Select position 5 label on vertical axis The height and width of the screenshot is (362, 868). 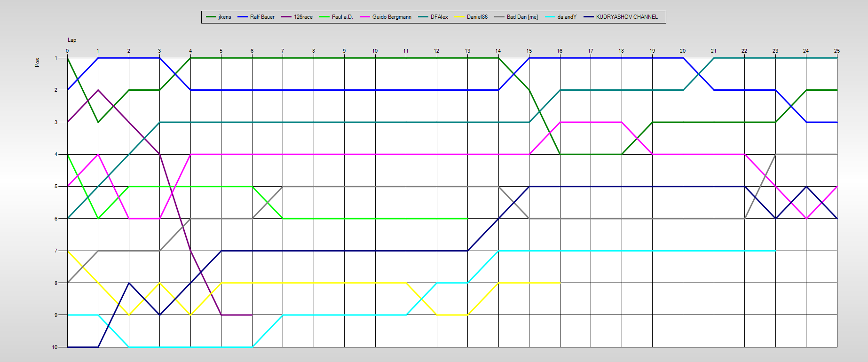point(56,186)
